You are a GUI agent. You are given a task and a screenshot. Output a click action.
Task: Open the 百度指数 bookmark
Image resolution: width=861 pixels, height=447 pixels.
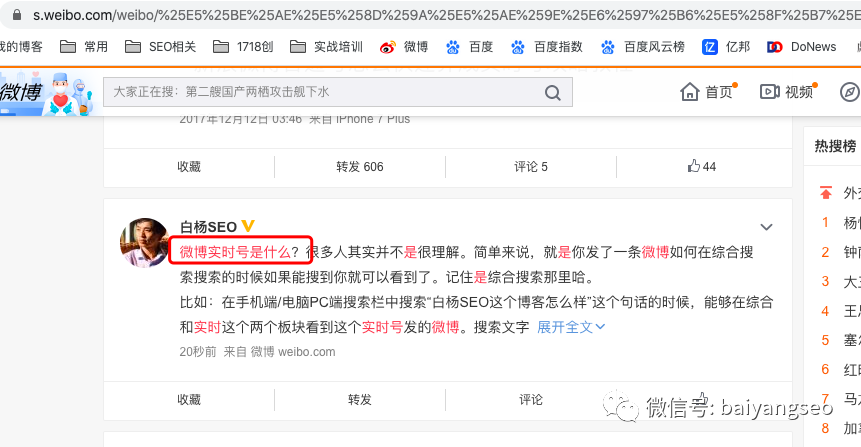pos(546,47)
